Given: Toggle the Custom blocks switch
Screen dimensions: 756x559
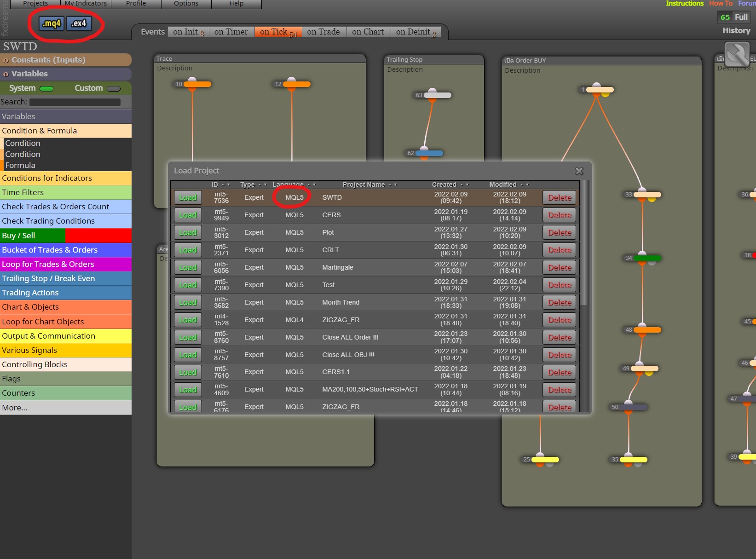Looking at the screenshot, I should [114, 88].
